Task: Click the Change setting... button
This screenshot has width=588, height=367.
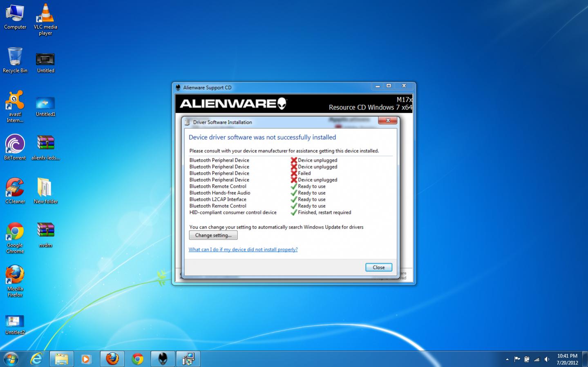Action: (x=213, y=235)
